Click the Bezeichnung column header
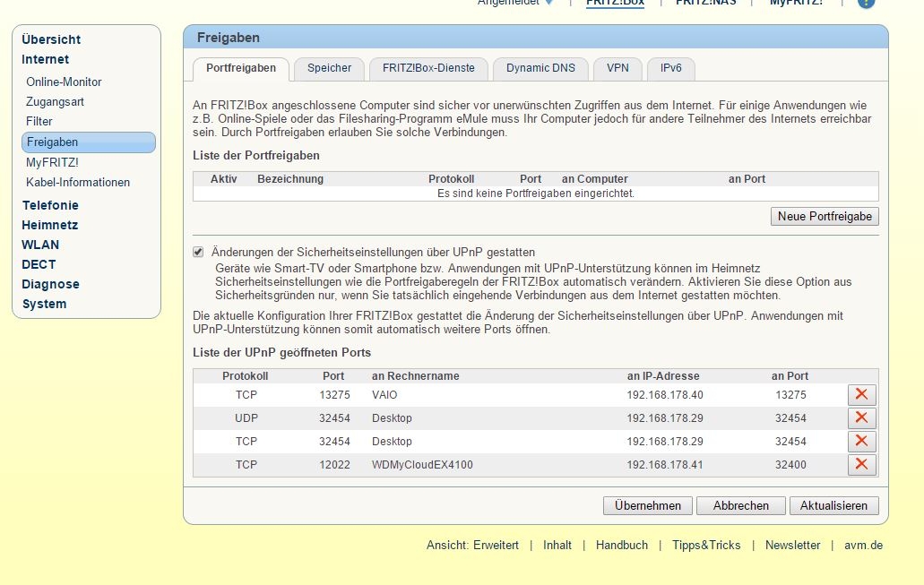The height and width of the screenshot is (585, 924). (290, 179)
